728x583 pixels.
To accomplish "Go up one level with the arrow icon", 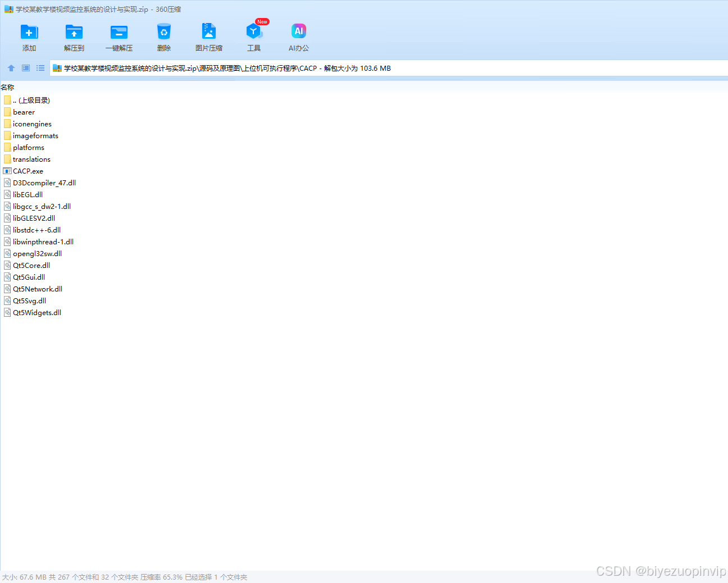I will tap(11, 68).
